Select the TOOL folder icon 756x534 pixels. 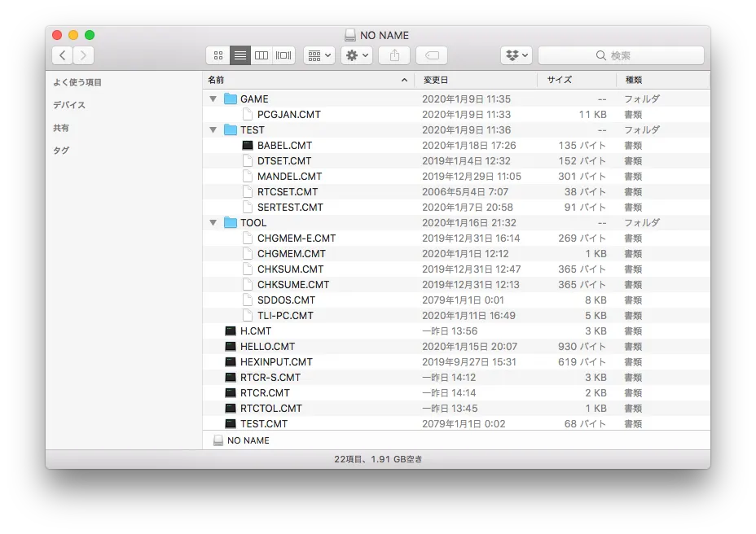click(x=231, y=223)
